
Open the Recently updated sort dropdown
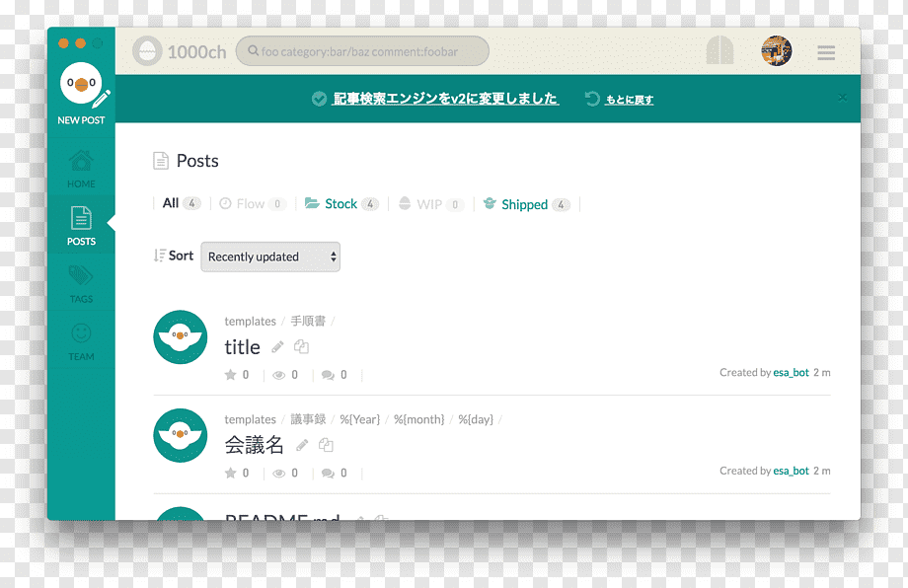point(270,257)
